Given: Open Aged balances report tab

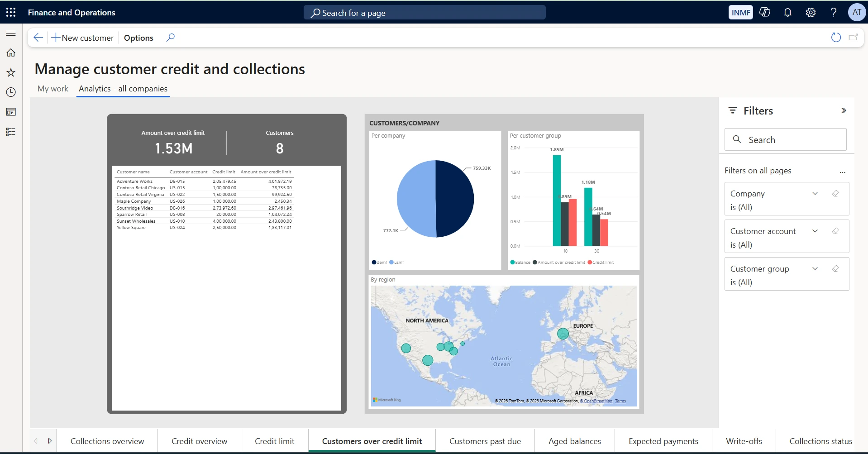Looking at the screenshot, I should tap(575, 441).
